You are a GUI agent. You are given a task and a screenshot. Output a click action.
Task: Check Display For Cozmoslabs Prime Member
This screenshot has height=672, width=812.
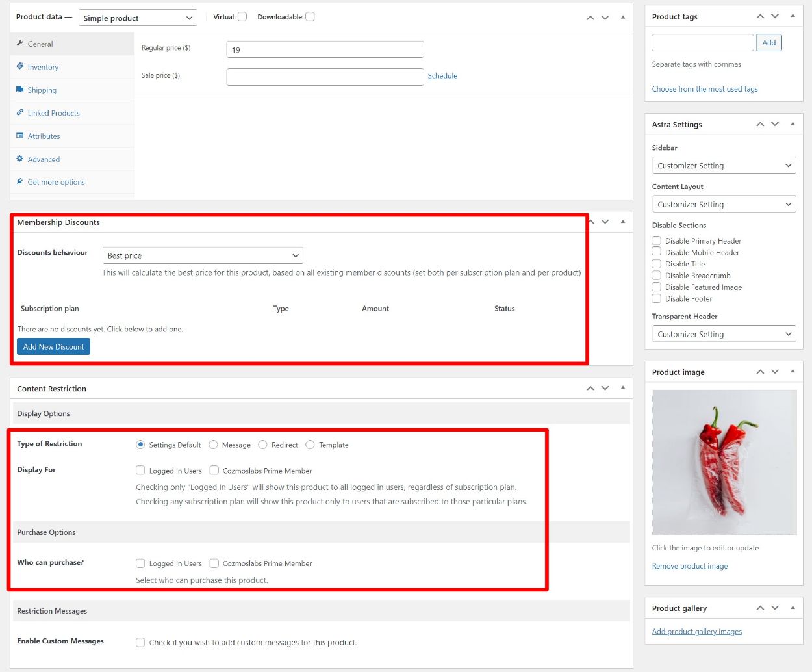pyautogui.click(x=214, y=470)
